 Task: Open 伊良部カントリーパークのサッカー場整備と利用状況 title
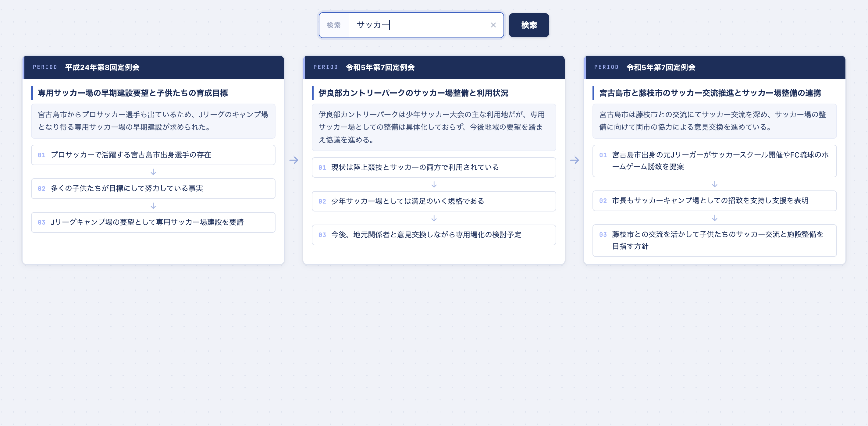[x=413, y=93]
